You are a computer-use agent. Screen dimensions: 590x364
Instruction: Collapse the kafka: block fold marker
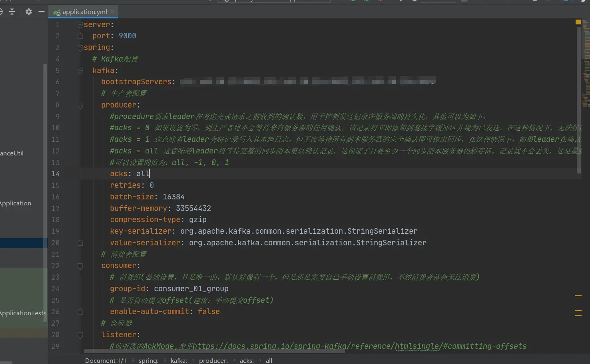pyautogui.click(x=80, y=71)
